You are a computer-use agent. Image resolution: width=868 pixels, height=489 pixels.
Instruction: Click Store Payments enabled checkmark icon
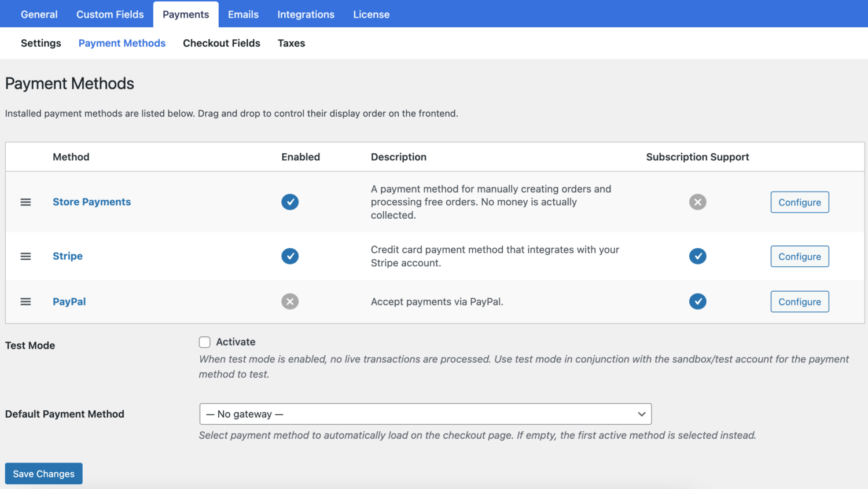[x=290, y=202]
